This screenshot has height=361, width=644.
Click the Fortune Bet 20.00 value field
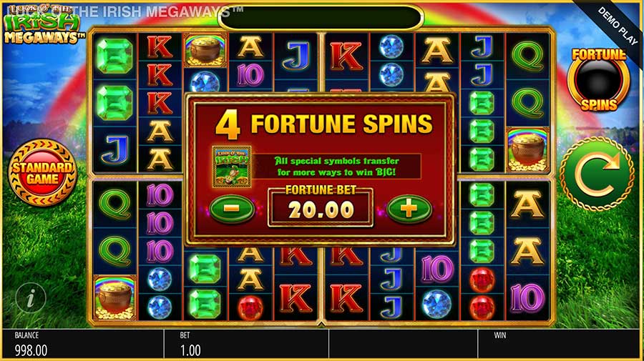coord(321,207)
